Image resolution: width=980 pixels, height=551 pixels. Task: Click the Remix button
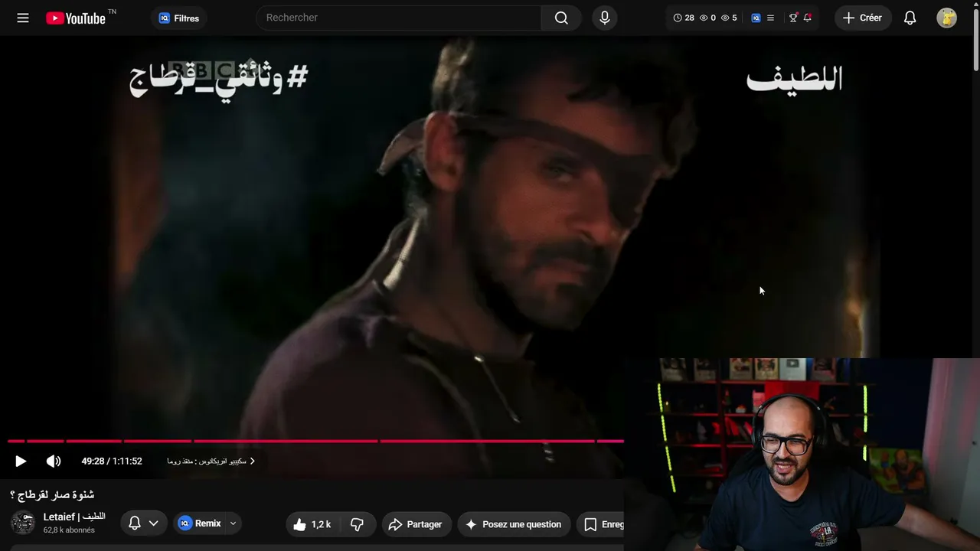(200, 523)
